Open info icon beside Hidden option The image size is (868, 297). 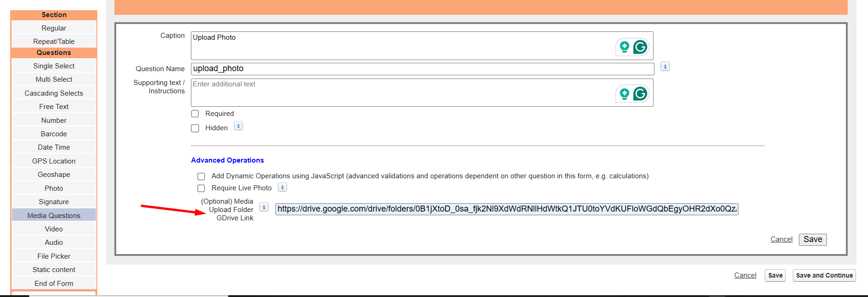click(238, 126)
